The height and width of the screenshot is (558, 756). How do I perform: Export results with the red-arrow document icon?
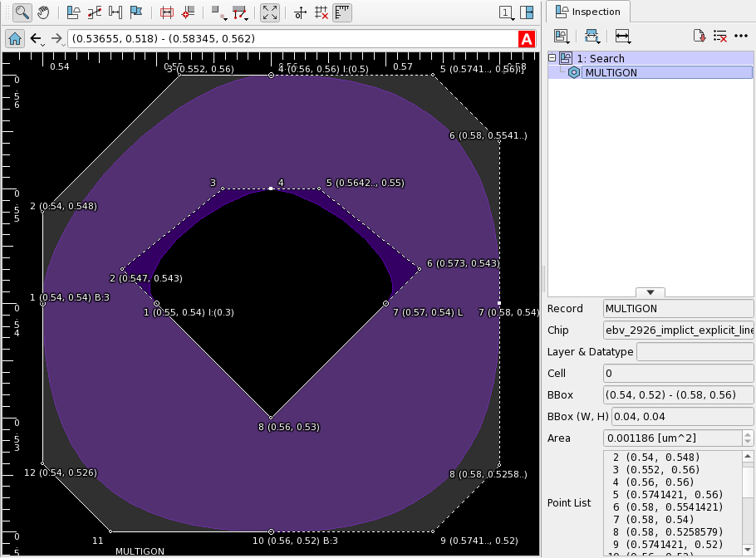[700, 37]
